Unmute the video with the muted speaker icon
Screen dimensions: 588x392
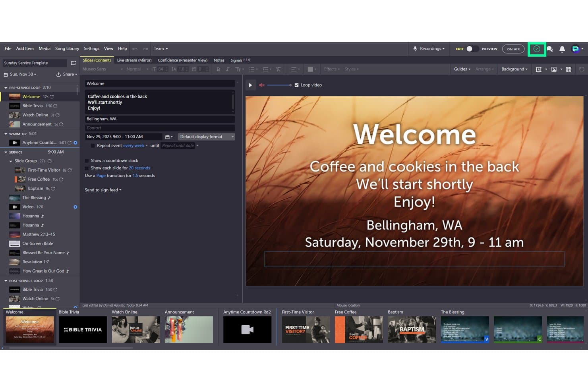pyautogui.click(x=262, y=85)
